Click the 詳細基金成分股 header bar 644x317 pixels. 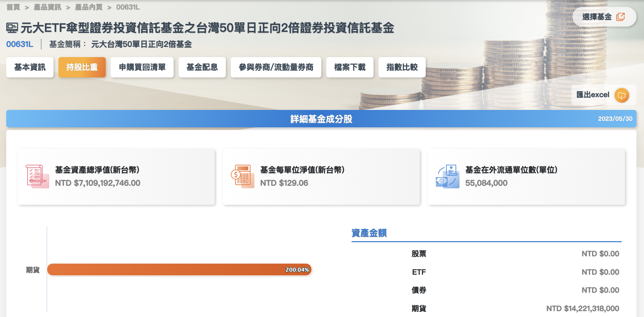(321, 119)
